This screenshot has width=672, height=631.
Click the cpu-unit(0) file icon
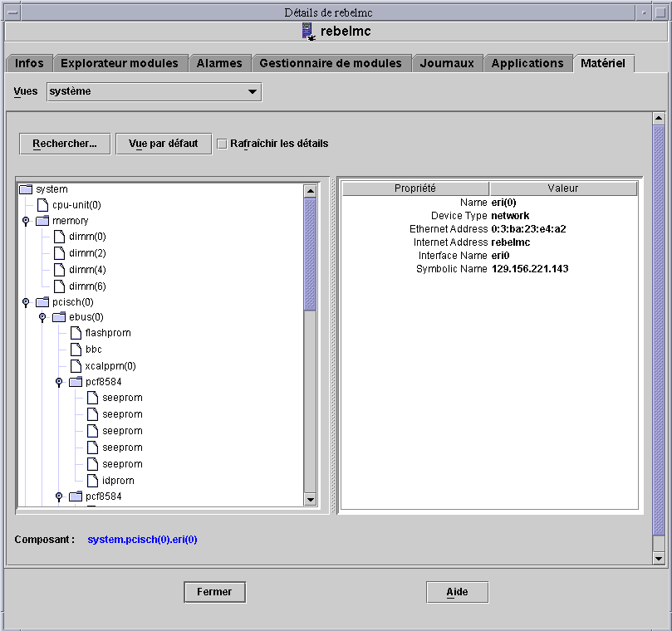(42, 205)
